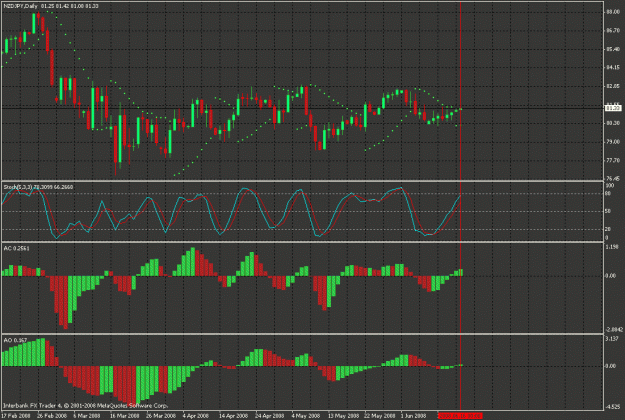Click the 86.70 price axis value
Screen dimensions: 625x420
[x=613, y=31]
